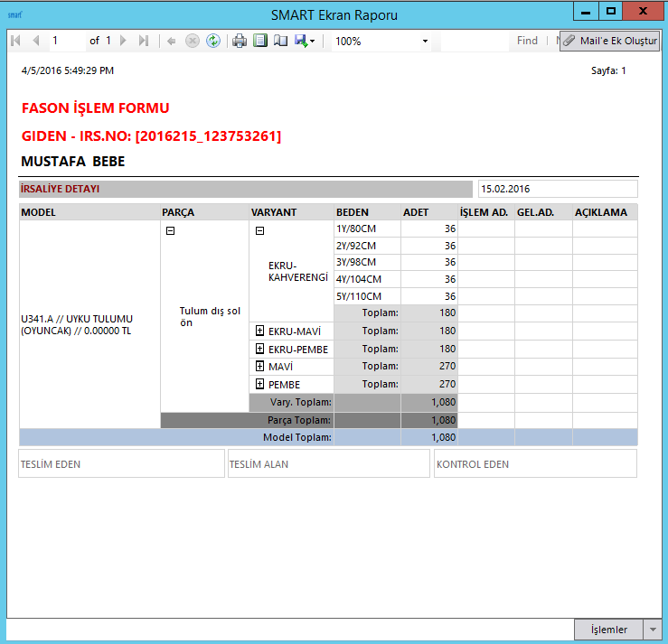668x644 pixels.
Task: Expand the MAVİ variant row
Action: tap(259, 367)
